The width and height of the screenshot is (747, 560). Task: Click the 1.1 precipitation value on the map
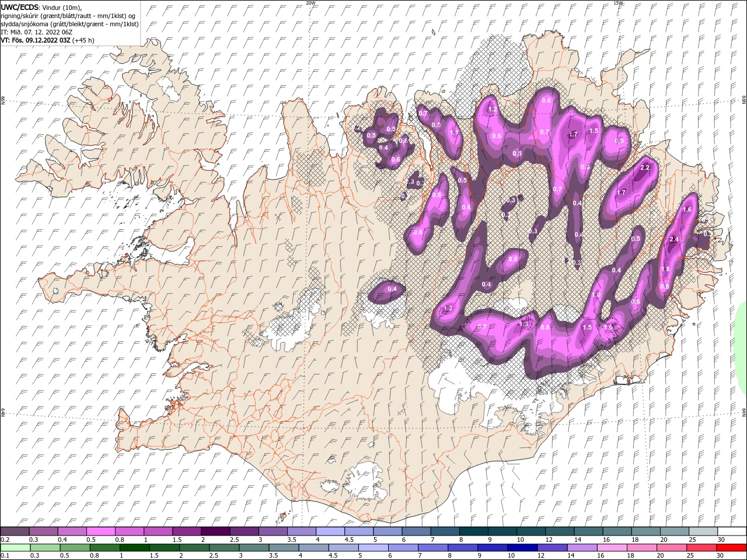455,132
